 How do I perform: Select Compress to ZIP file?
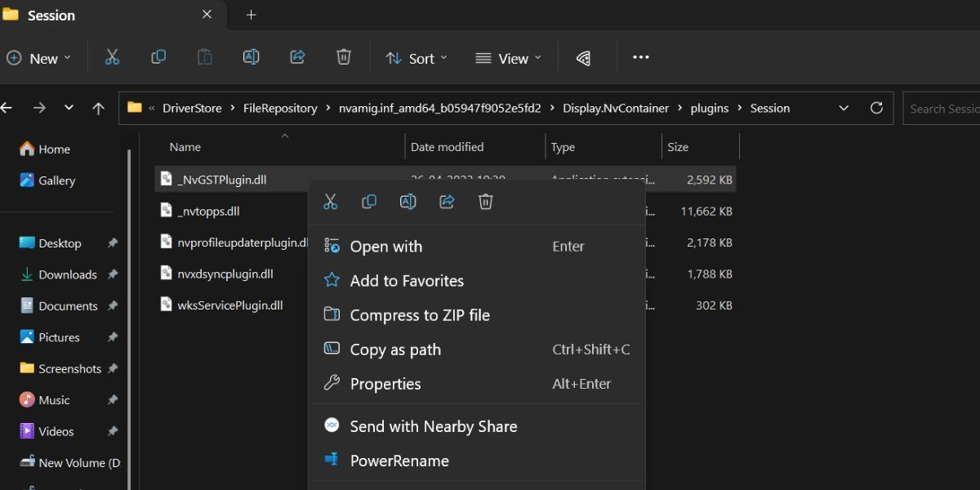[x=476, y=315]
